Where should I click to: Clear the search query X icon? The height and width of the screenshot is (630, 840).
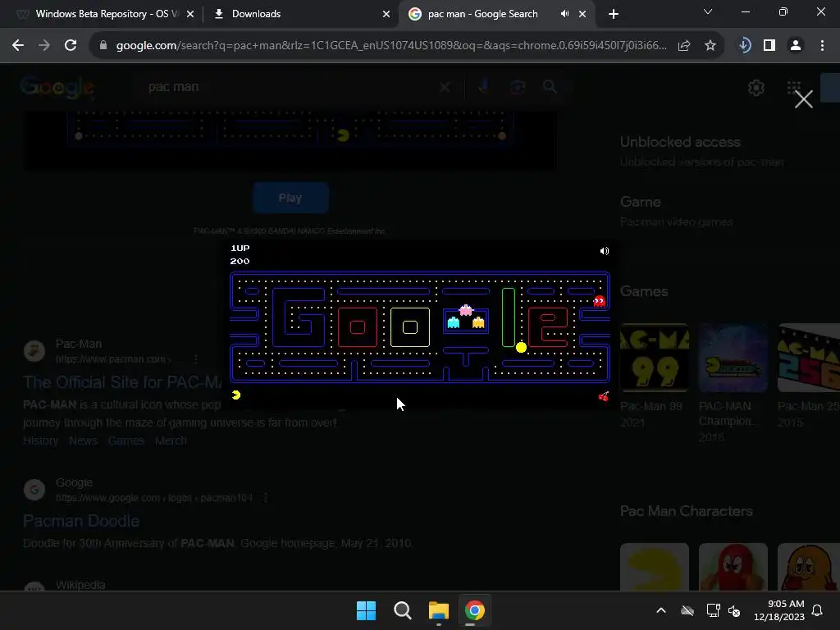(x=445, y=87)
